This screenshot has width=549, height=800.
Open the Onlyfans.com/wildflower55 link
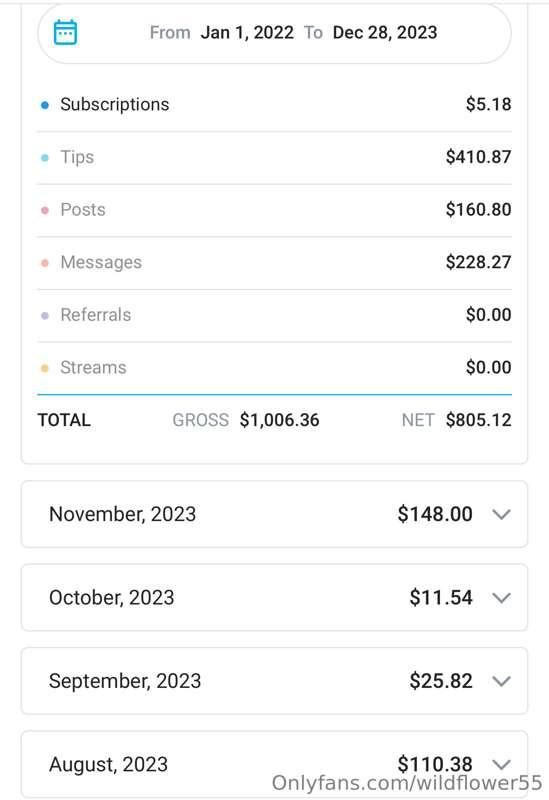(407, 783)
